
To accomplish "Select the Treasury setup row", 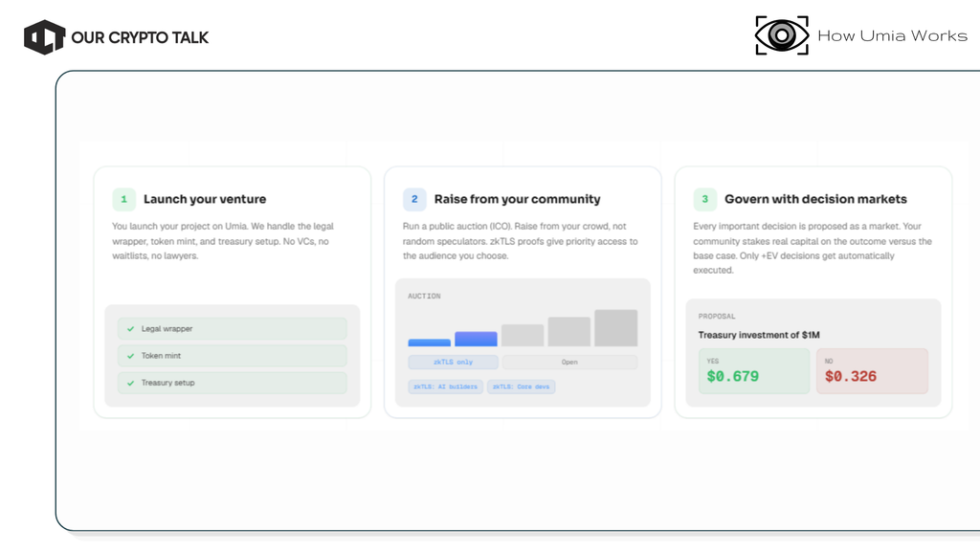I will [x=232, y=383].
